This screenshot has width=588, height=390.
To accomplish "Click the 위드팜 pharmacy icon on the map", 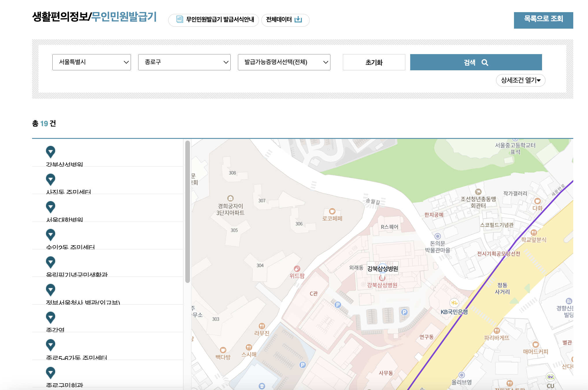I will point(297,268).
